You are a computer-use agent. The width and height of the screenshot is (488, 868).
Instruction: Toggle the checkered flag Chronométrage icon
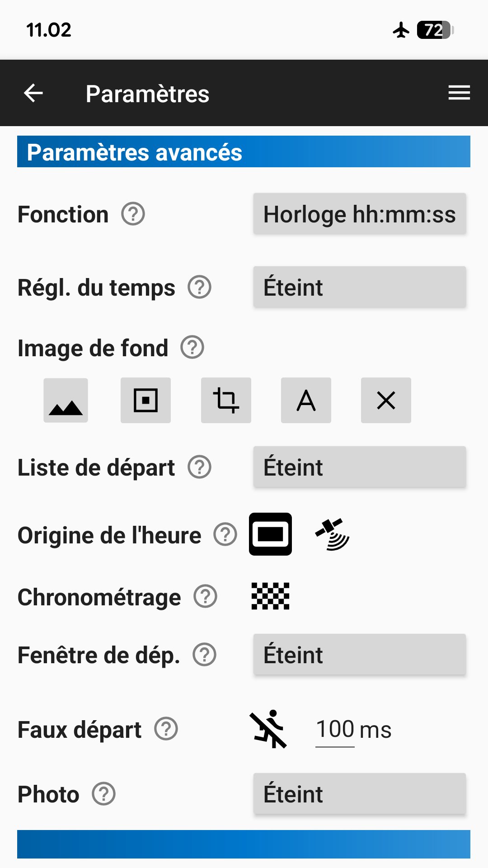[x=270, y=596]
